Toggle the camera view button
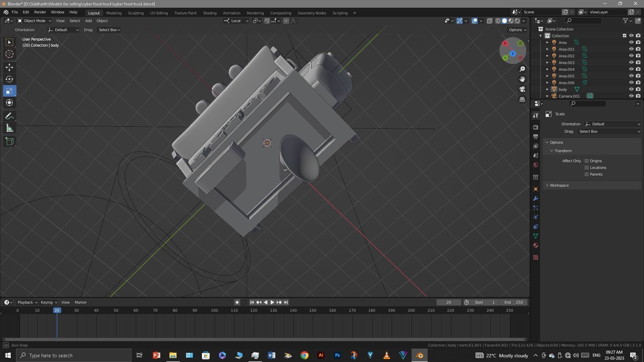 coord(522,89)
